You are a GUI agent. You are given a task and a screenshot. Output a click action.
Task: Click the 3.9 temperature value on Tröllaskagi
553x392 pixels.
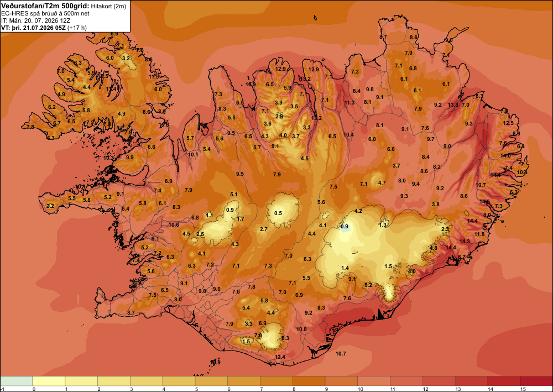278,102
